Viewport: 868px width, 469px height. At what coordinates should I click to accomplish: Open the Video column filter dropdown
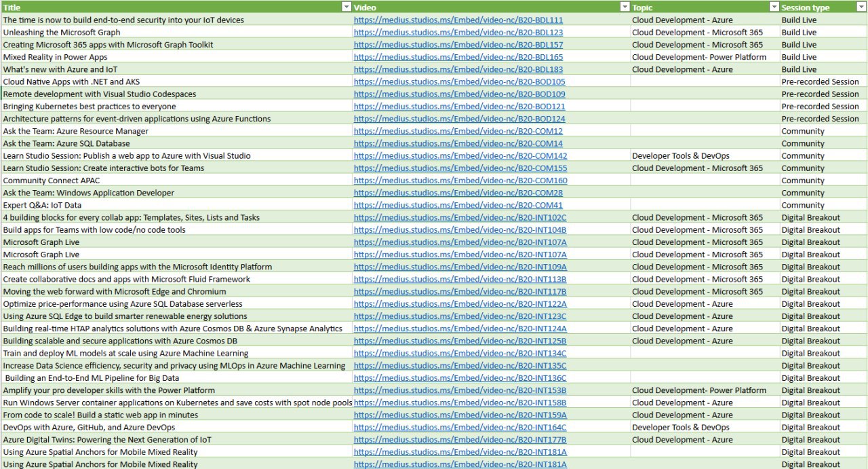coord(625,7)
